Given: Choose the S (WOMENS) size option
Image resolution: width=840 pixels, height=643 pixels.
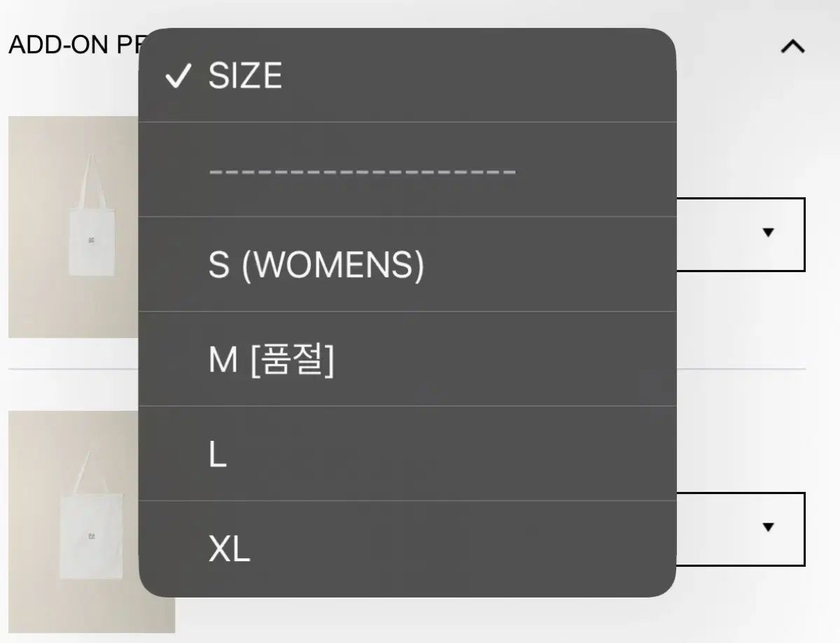Looking at the screenshot, I should click(316, 265).
